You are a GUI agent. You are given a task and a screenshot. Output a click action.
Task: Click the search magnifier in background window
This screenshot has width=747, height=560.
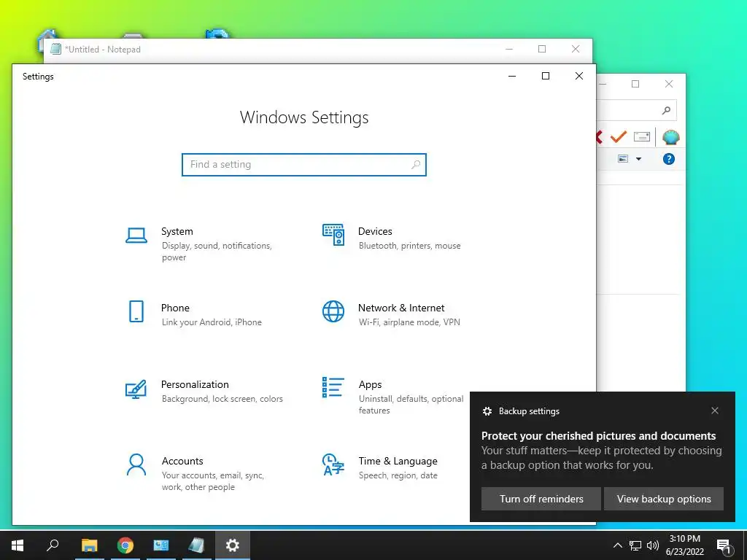(x=666, y=111)
